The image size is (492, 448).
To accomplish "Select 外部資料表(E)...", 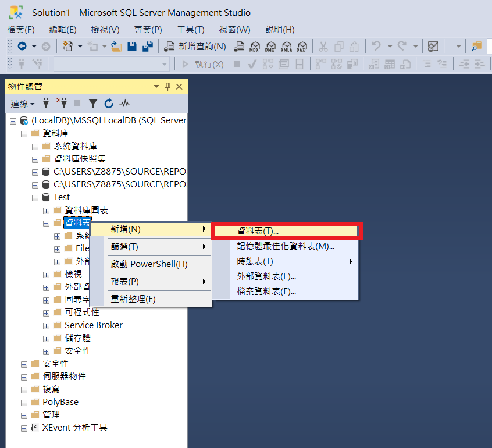I will tap(286, 276).
